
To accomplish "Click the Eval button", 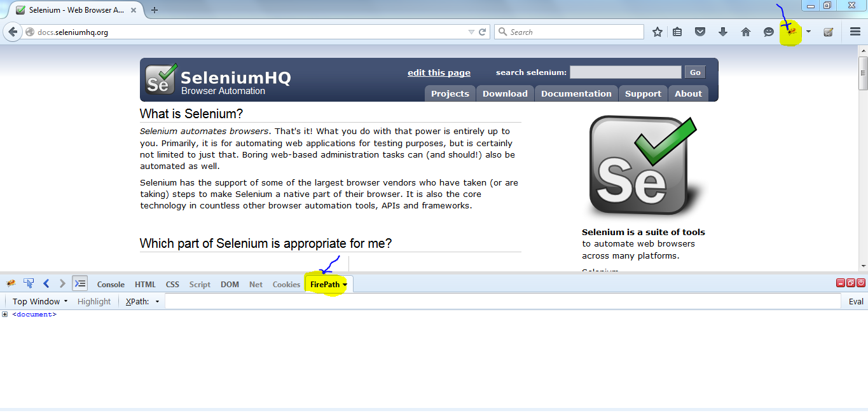I will pyautogui.click(x=856, y=301).
